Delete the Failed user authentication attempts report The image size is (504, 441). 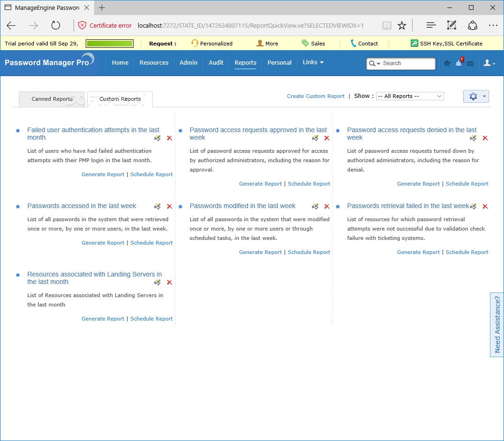170,138
